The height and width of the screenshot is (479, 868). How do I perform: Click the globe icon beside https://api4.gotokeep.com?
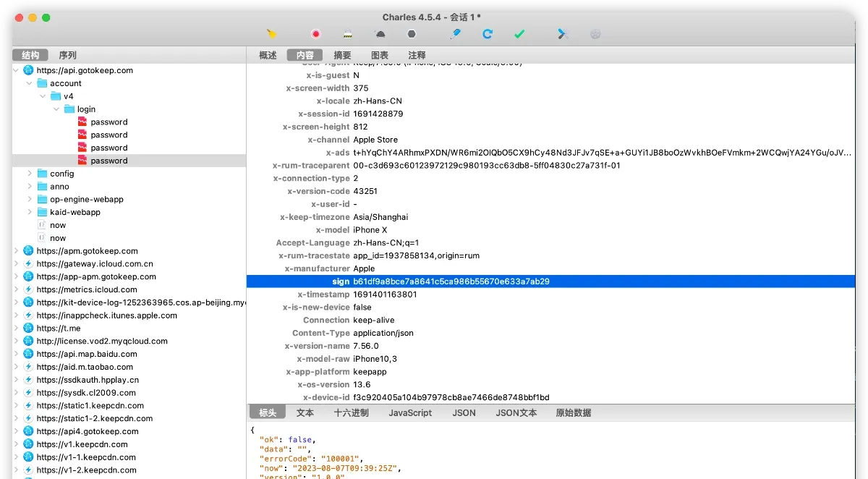pyautogui.click(x=28, y=431)
